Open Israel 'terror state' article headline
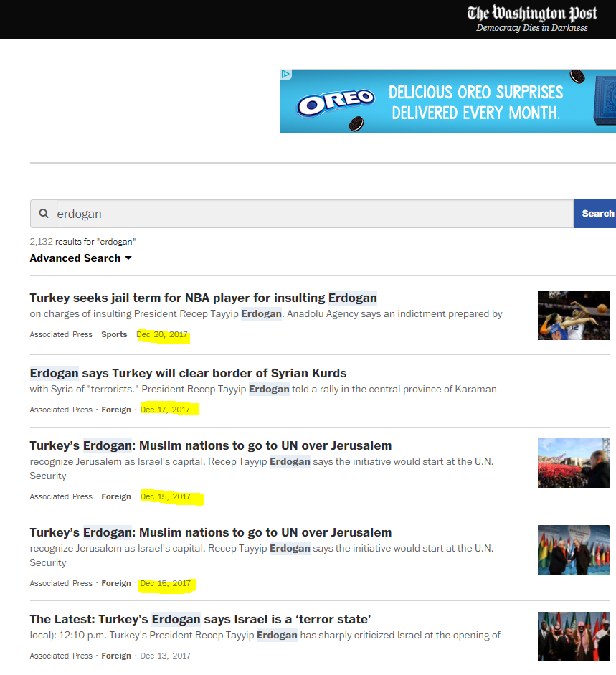 click(200, 619)
